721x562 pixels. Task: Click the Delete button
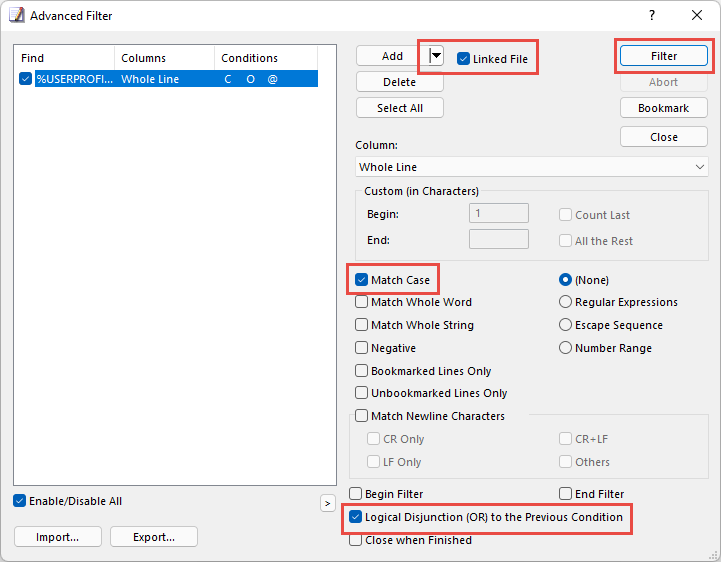point(400,82)
